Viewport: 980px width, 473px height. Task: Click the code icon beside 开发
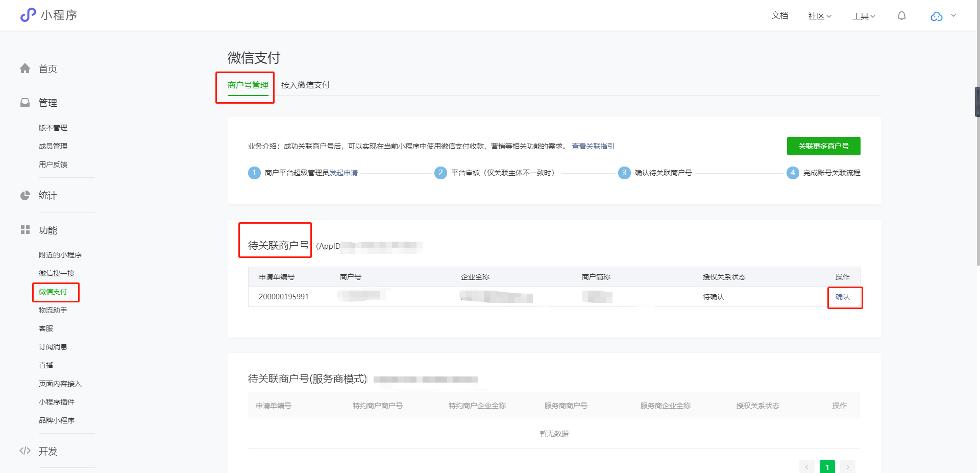coord(25,451)
